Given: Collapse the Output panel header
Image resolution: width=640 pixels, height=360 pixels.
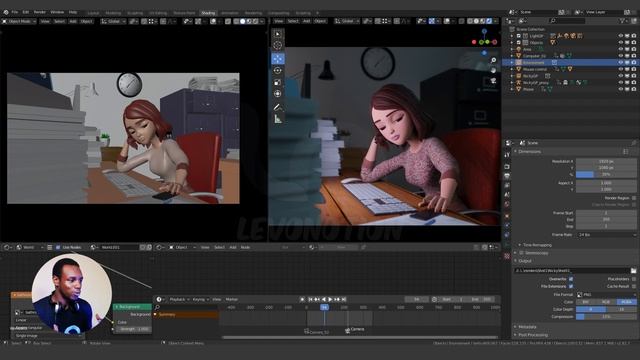Looking at the screenshot, I should pyautogui.click(x=525, y=261).
